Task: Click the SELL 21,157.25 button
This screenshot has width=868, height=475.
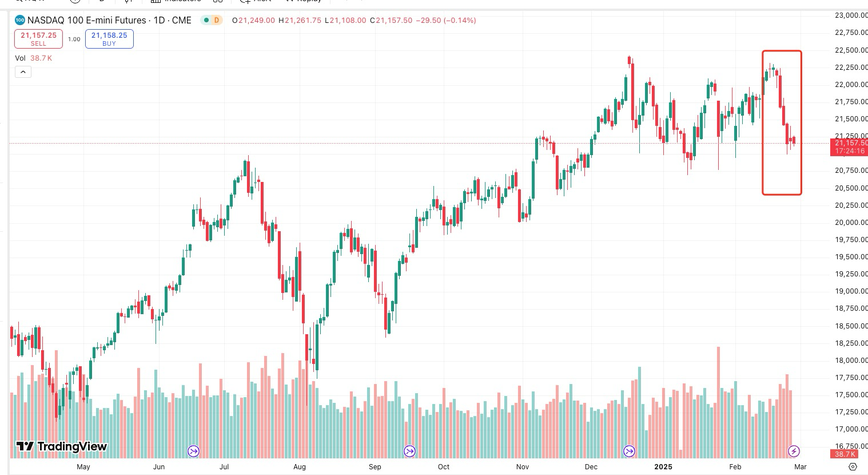Action: [x=38, y=39]
